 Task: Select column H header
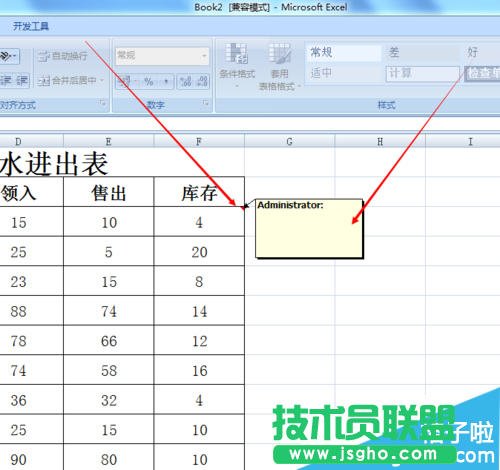(x=380, y=142)
